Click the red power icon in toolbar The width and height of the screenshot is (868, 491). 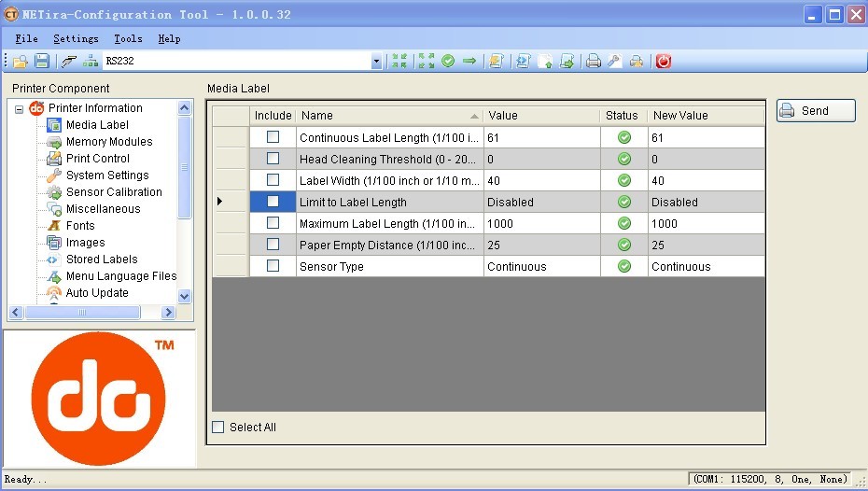click(663, 61)
